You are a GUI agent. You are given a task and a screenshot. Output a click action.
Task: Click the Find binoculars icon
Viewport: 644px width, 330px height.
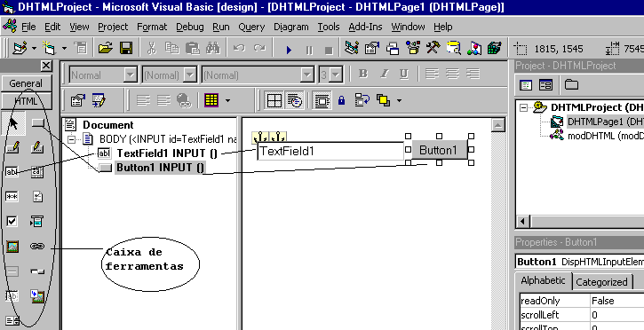(213, 49)
